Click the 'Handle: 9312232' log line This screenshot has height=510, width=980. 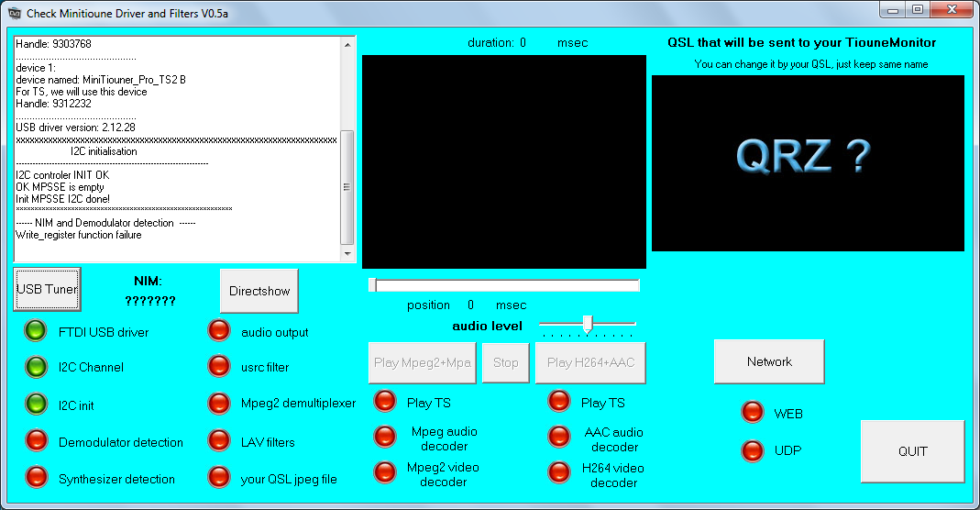coord(54,104)
